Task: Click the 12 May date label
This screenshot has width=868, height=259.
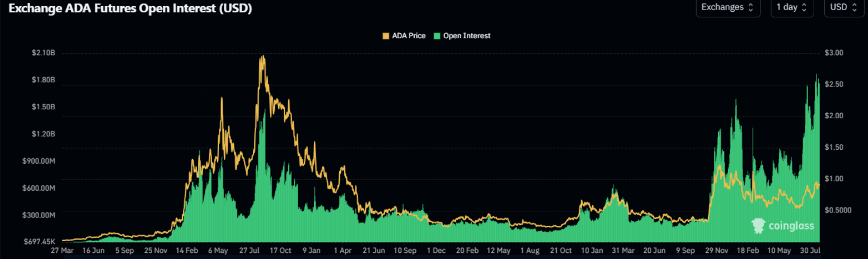Action: point(499,251)
